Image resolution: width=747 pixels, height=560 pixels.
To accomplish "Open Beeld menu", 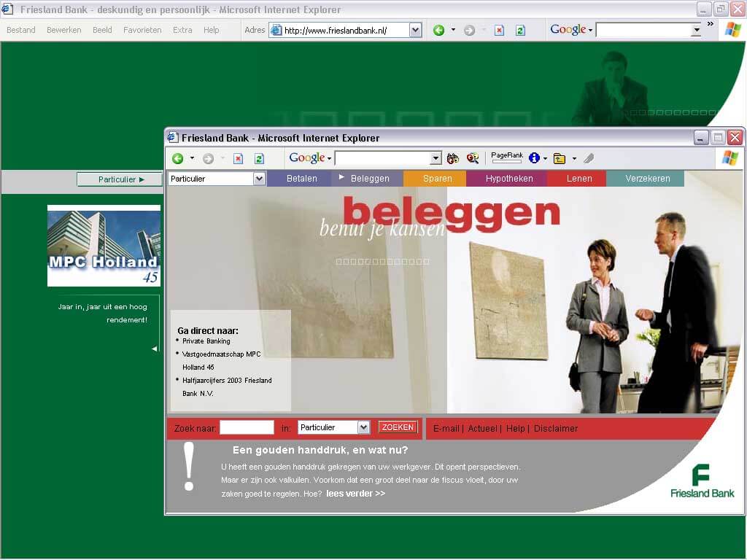I will coord(102,30).
